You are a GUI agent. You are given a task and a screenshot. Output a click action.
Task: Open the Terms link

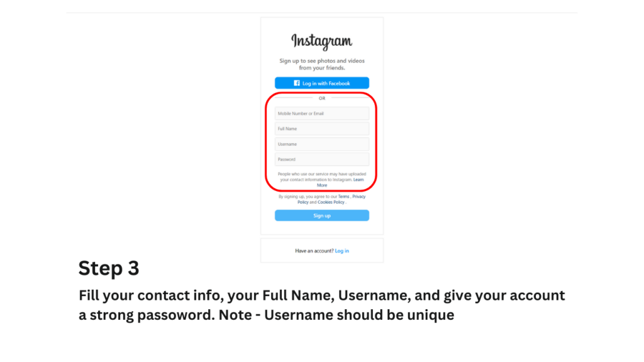[x=343, y=197]
